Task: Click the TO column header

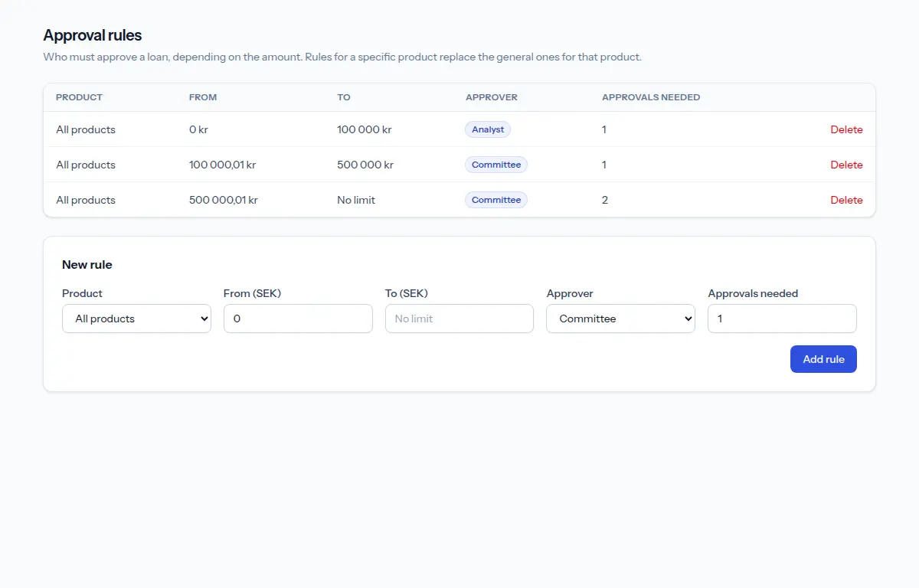Action: (344, 97)
